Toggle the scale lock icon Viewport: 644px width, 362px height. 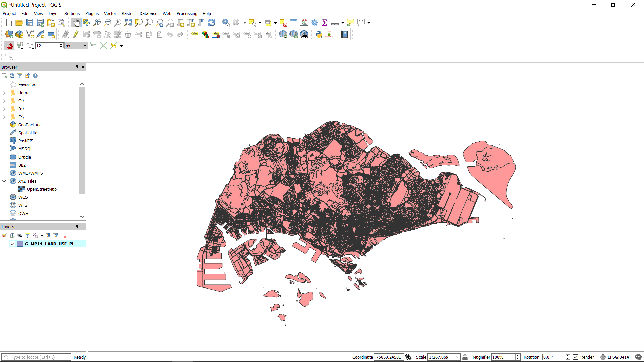(465, 357)
